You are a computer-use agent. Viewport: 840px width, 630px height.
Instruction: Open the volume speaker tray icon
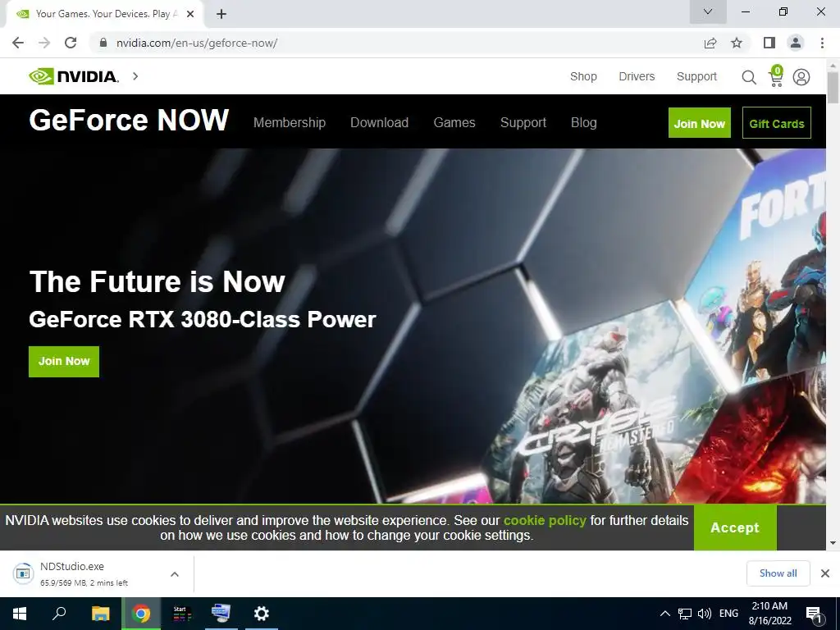pos(705,614)
